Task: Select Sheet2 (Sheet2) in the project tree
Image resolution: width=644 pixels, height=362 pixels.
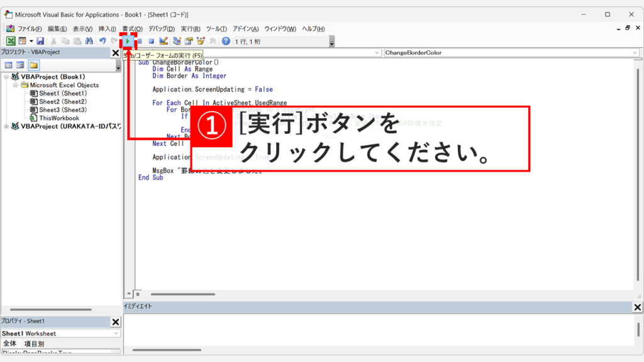Action: [x=55, y=101]
